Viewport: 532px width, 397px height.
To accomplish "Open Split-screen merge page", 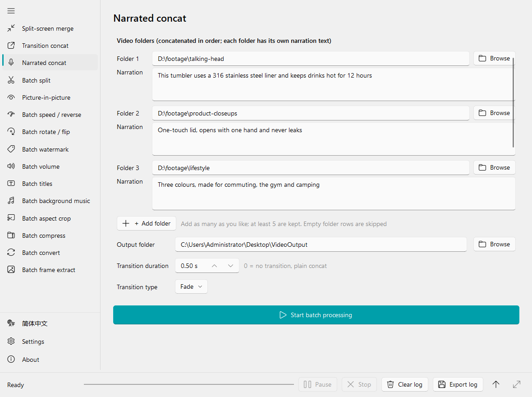I will click(50, 28).
